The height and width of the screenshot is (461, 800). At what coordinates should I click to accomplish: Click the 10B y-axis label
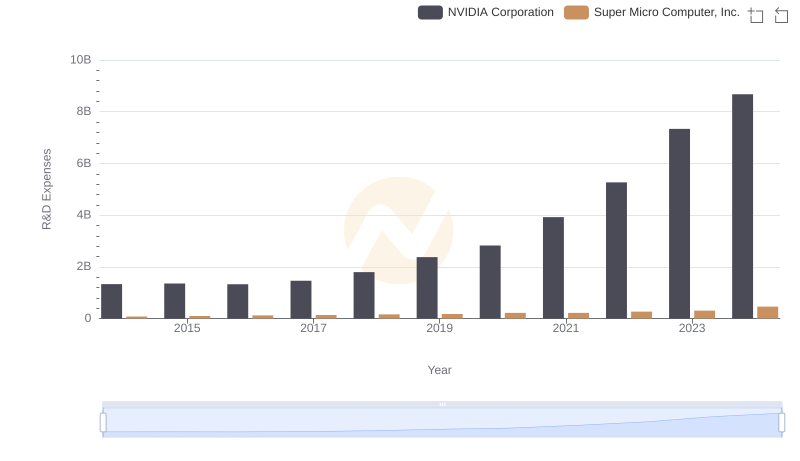click(81, 60)
